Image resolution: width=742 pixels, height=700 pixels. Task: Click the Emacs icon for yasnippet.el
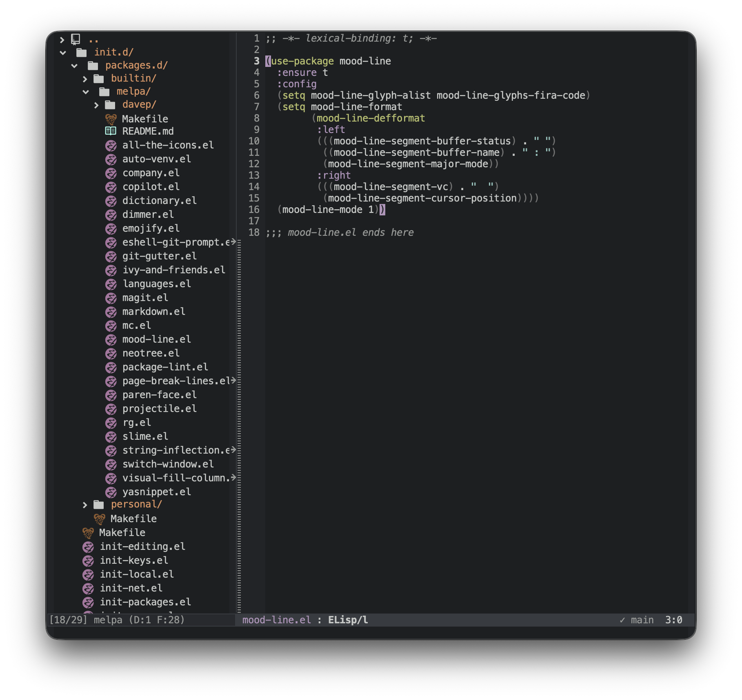[x=111, y=492]
